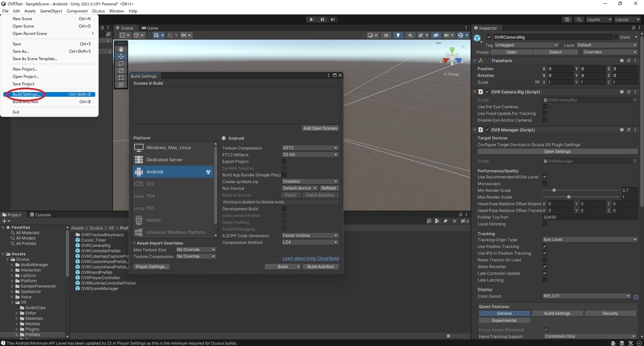644x346 pixels.
Task: Click Open Settings button in Inspector
Action: (557, 152)
